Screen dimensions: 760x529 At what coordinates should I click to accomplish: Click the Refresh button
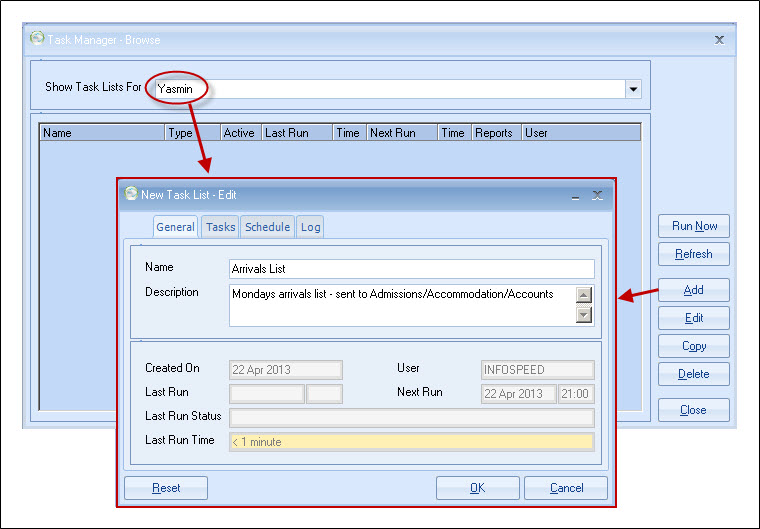694,254
